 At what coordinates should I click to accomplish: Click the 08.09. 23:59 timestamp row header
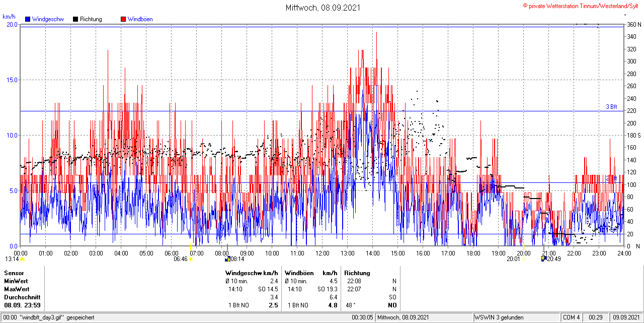point(22,305)
